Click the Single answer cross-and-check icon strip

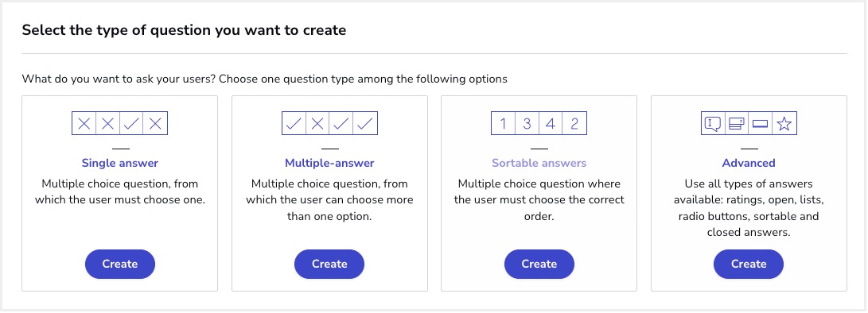(119, 123)
